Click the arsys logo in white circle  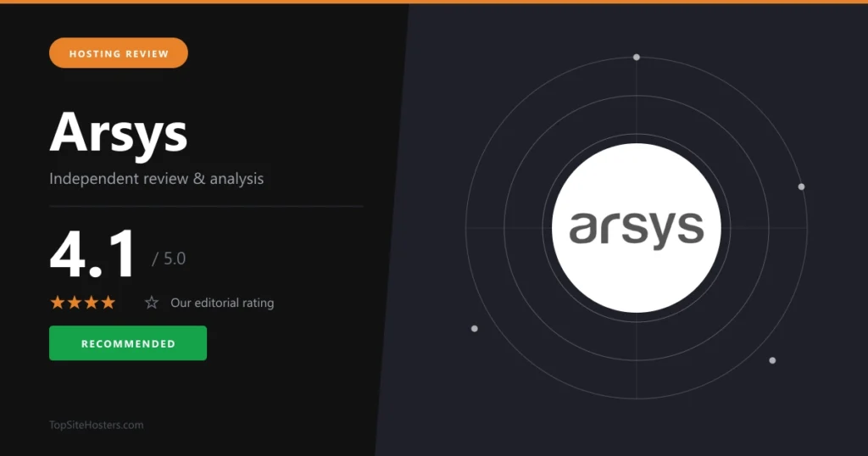click(x=637, y=228)
